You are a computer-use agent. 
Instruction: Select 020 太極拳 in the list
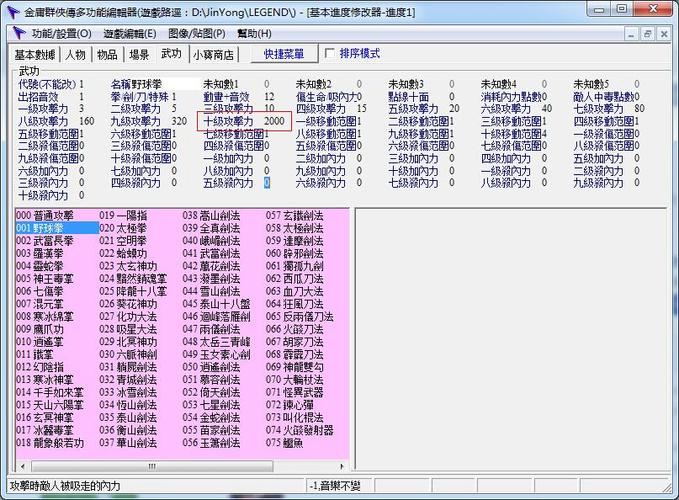click(x=123, y=228)
